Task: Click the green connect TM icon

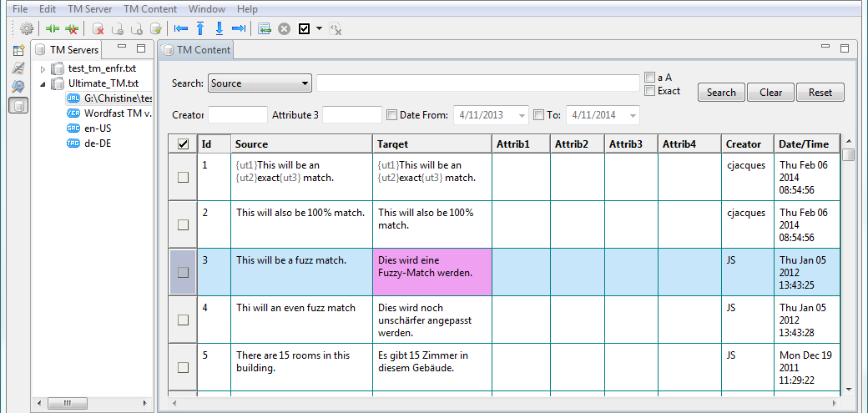Action: (x=53, y=28)
